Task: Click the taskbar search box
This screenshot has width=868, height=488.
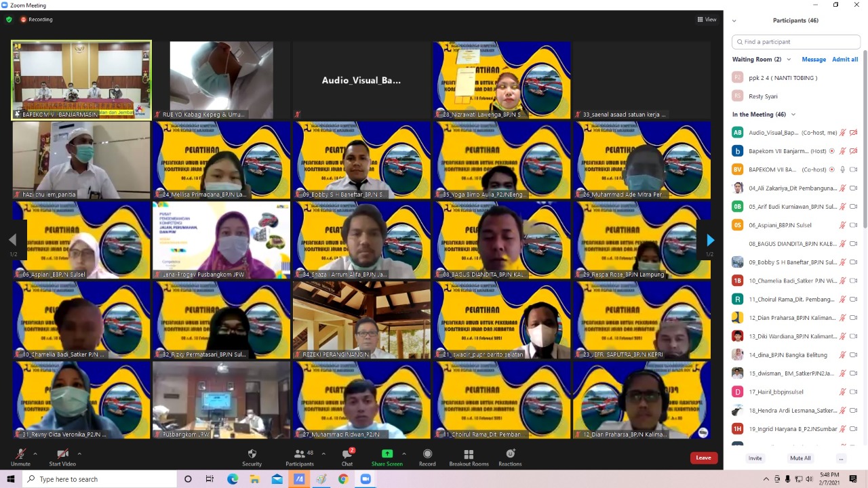Action: point(100,479)
